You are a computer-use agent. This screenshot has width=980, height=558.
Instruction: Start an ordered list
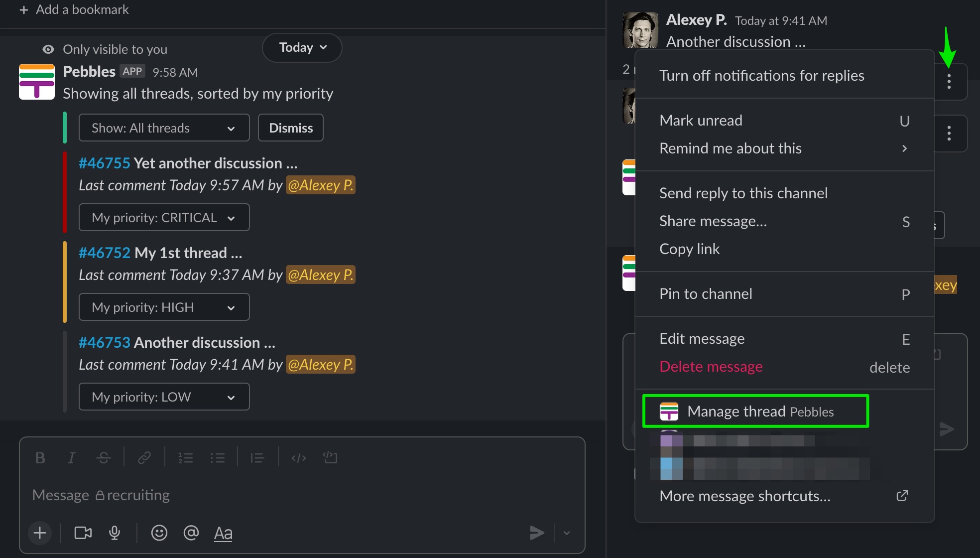(x=186, y=458)
